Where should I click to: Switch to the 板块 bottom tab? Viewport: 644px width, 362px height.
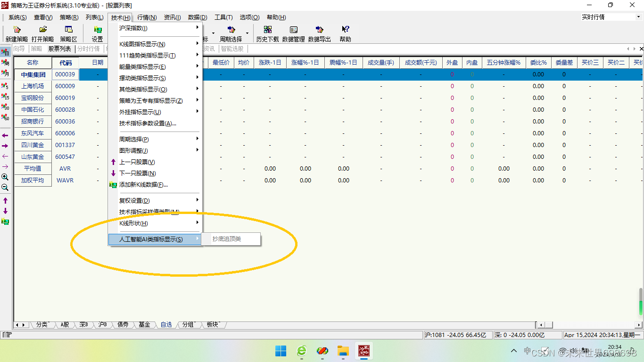tap(213, 324)
